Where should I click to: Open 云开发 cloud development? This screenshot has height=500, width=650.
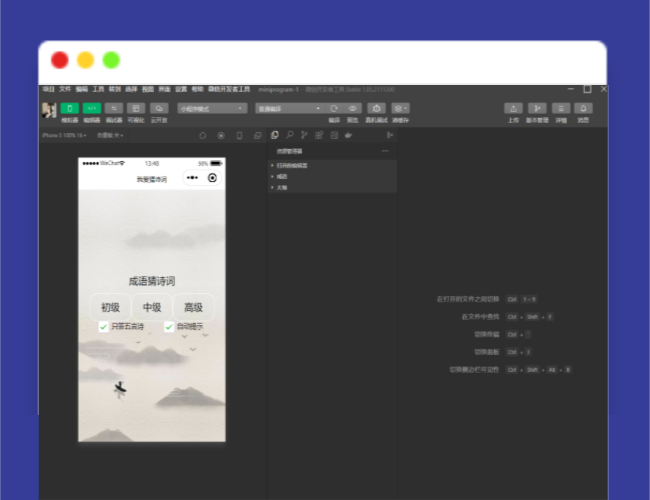point(158,108)
